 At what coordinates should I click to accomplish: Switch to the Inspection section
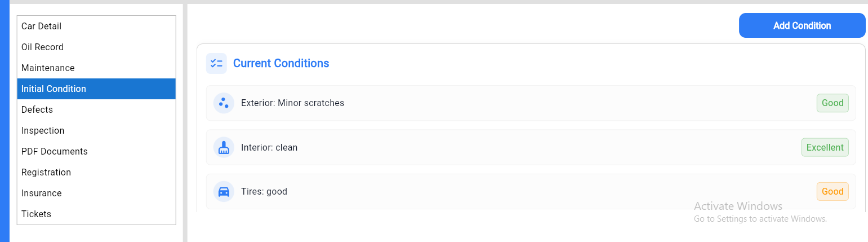coord(43,131)
